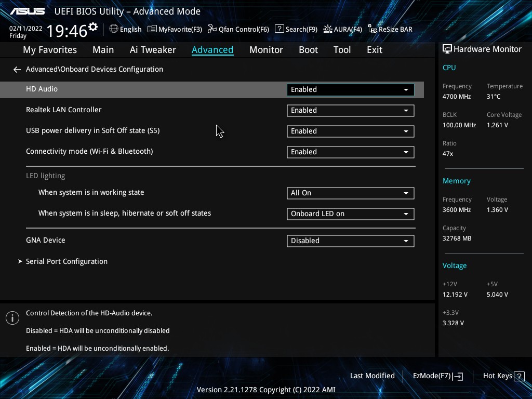This screenshot has width=532, height=399.
Task: Click the Last Modified button
Action: click(x=372, y=376)
